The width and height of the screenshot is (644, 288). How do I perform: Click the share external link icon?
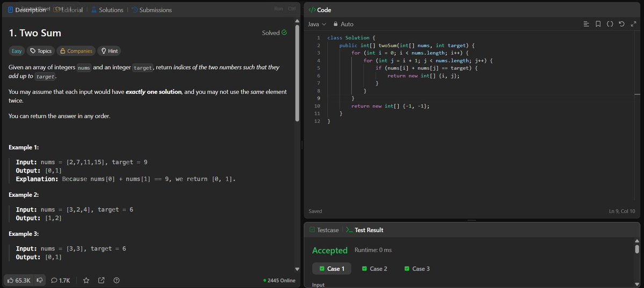102,280
